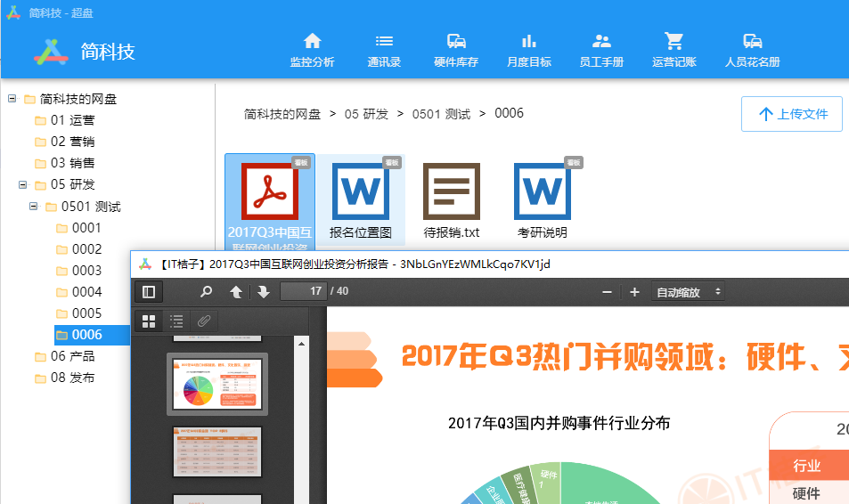
Task: Click the 上传文件 upload button
Action: click(792, 114)
